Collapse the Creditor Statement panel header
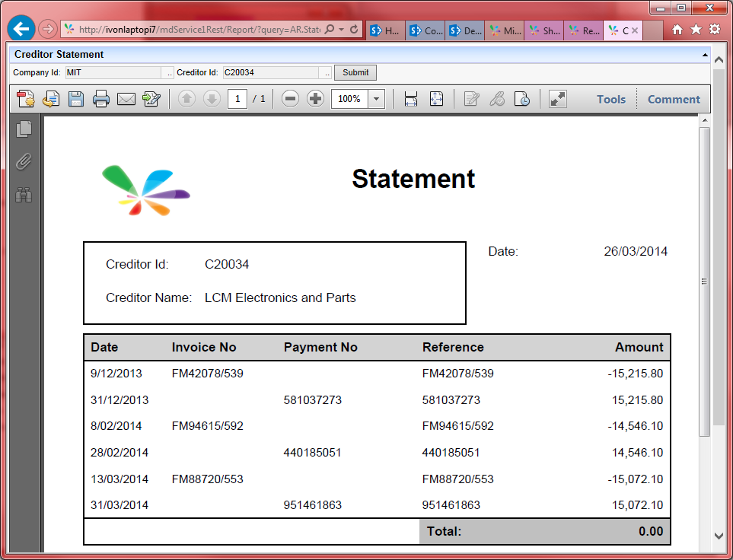 click(x=705, y=55)
